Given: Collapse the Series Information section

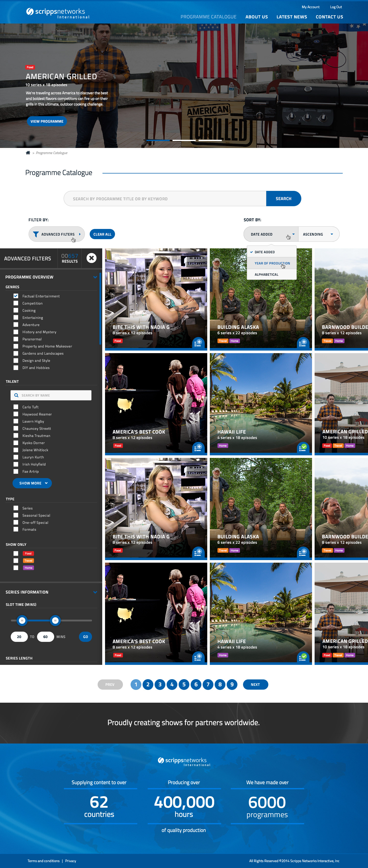Looking at the screenshot, I should 95,592.
